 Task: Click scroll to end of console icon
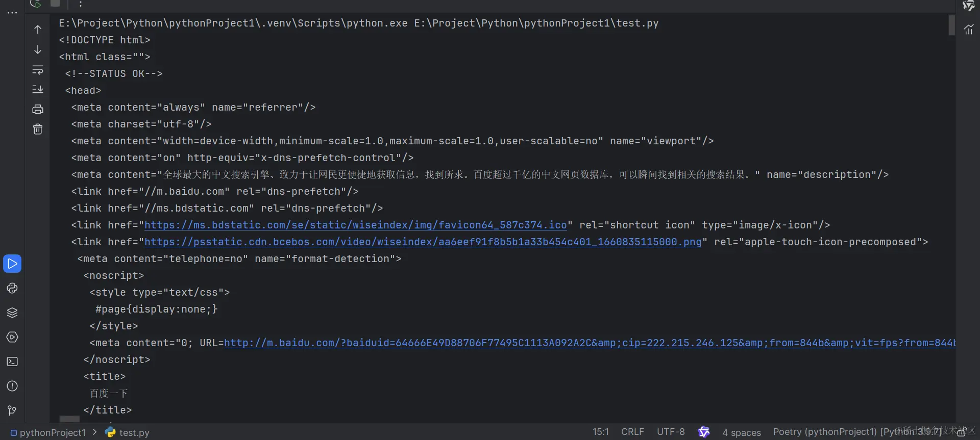click(x=38, y=89)
